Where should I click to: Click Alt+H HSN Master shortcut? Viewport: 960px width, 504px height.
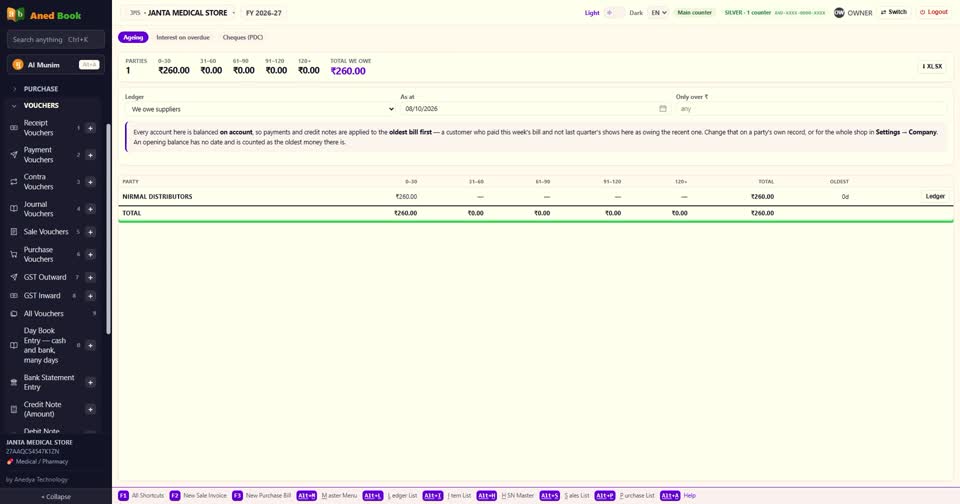tap(506, 495)
